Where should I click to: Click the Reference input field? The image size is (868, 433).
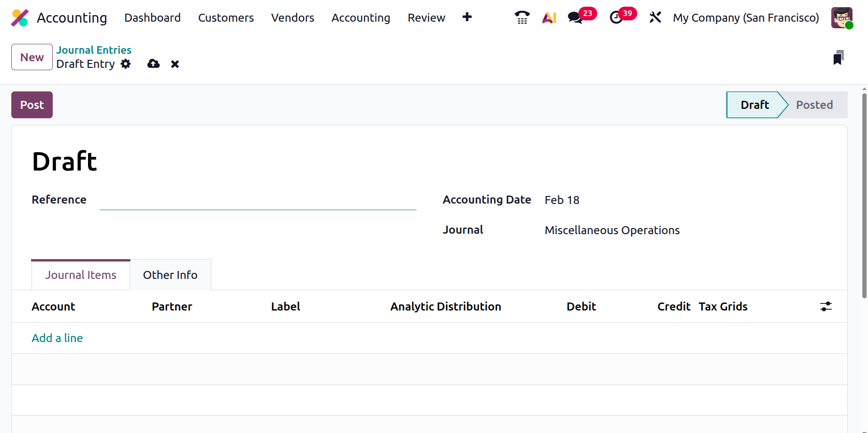click(258, 200)
